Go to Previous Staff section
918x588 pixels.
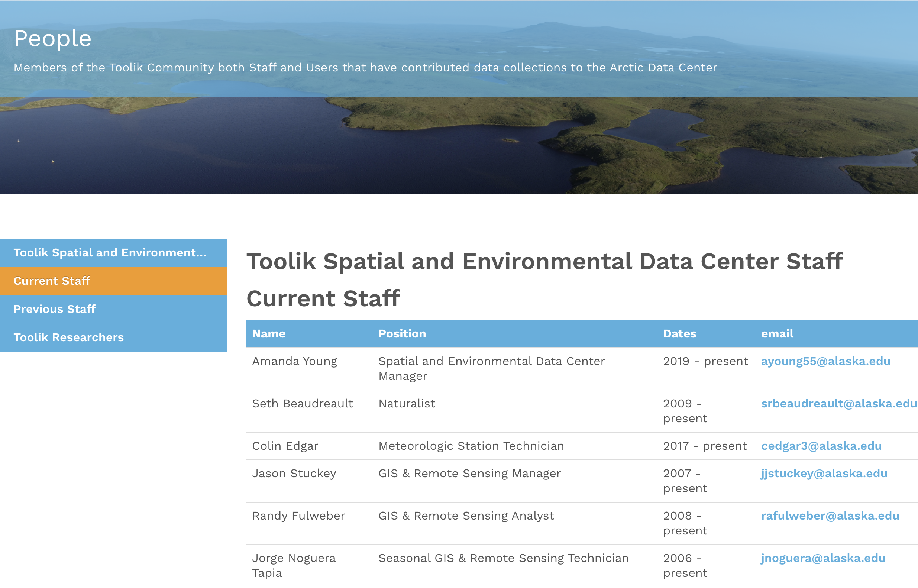pos(113,309)
